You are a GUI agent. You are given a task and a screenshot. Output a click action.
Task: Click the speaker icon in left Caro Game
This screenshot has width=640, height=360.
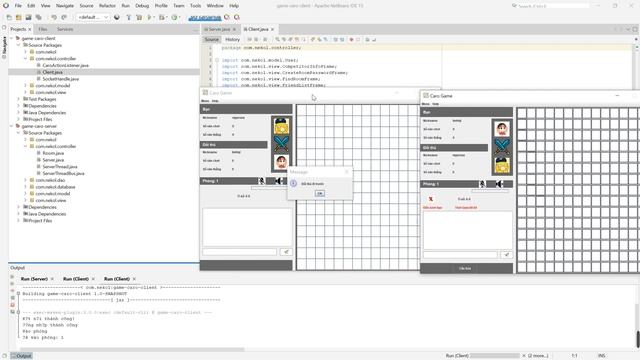pyautogui.click(x=278, y=181)
